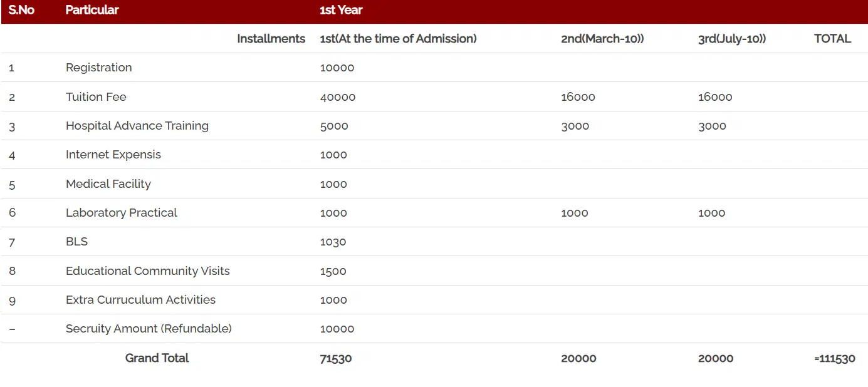The height and width of the screenshot is (387, 868).
Task: Select the 3rd(July-10) installment heading
Action: coord(732,39)
